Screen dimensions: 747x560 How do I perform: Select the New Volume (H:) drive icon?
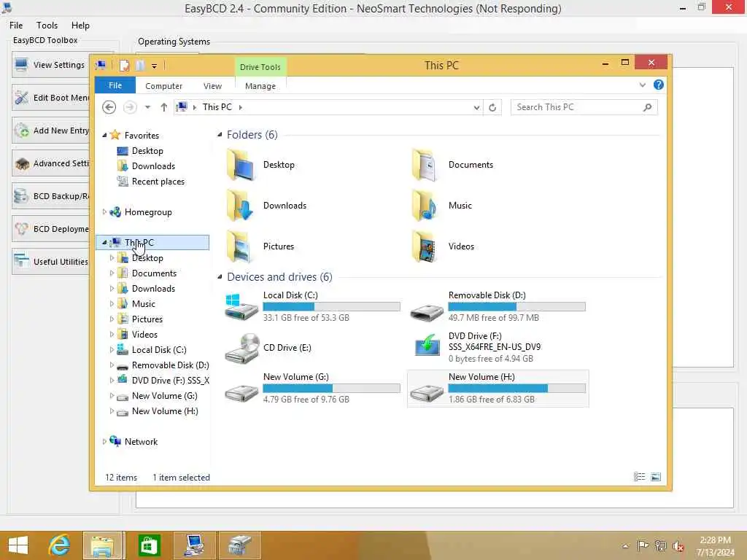(x=426, y=393)
